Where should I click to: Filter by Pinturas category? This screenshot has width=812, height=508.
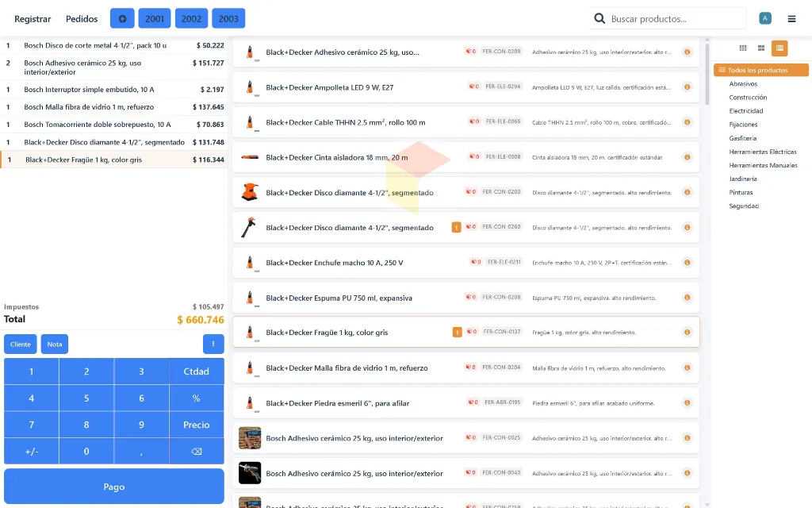pyautogui.click(x=741, y=192)
